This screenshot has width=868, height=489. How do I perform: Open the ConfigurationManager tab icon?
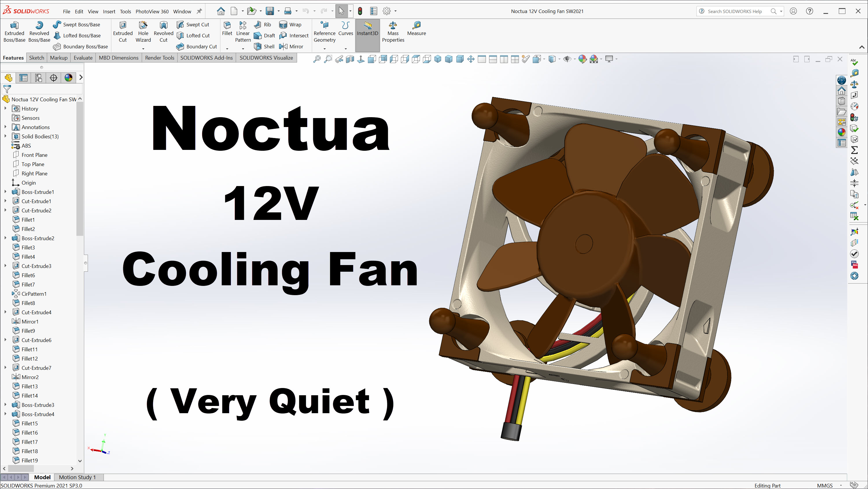click(x=38, y=78)
